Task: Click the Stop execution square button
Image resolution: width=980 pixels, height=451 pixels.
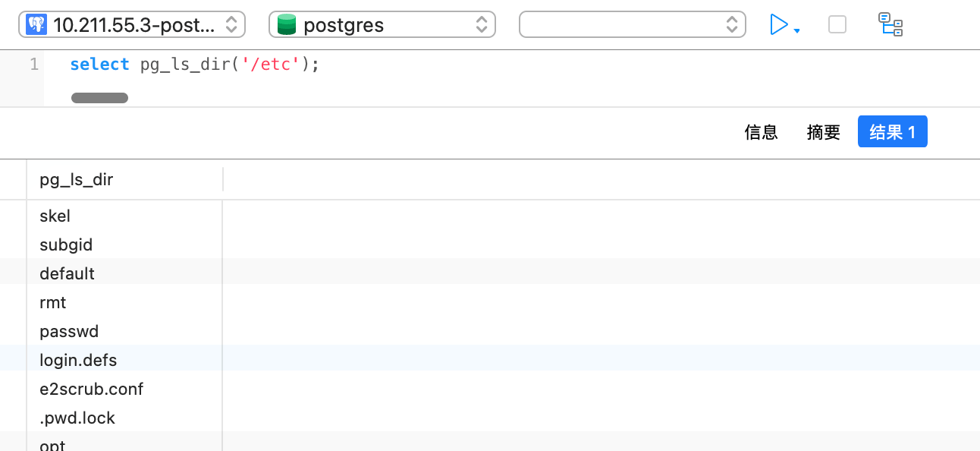Action: pos(837,24)
